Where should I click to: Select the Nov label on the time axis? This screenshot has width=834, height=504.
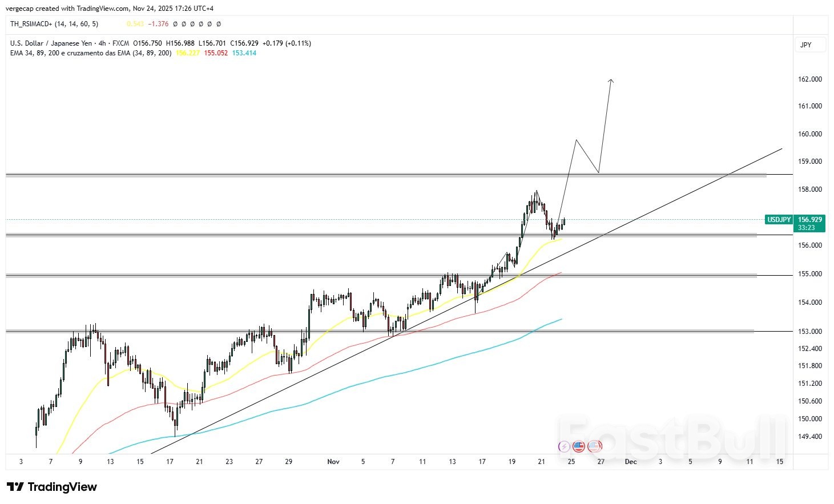(333, 461)
